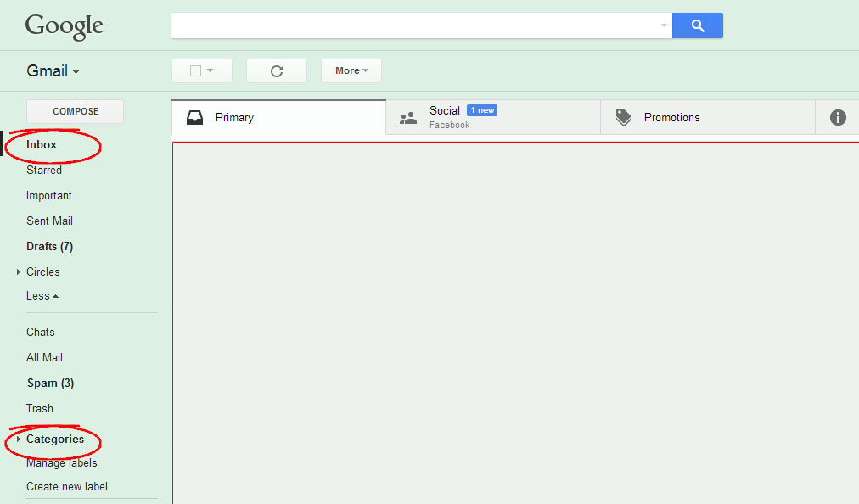Click Create new label

pos(67,486)
